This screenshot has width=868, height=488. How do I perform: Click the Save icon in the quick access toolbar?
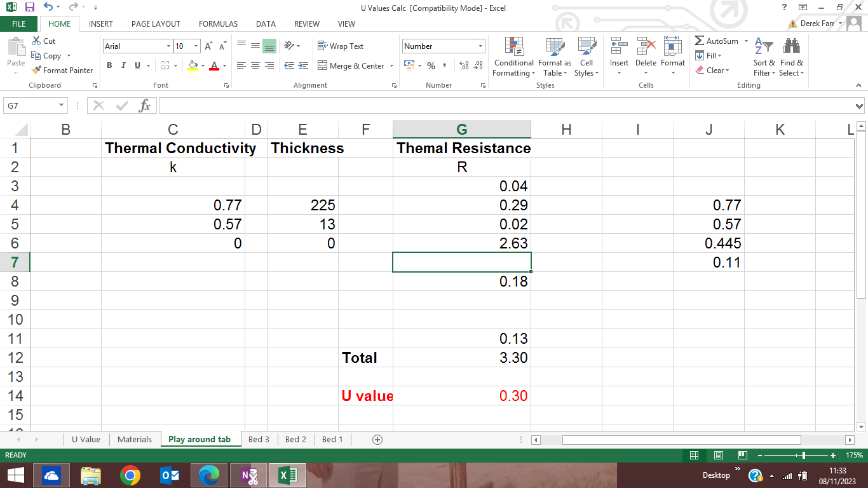point(29,7)
